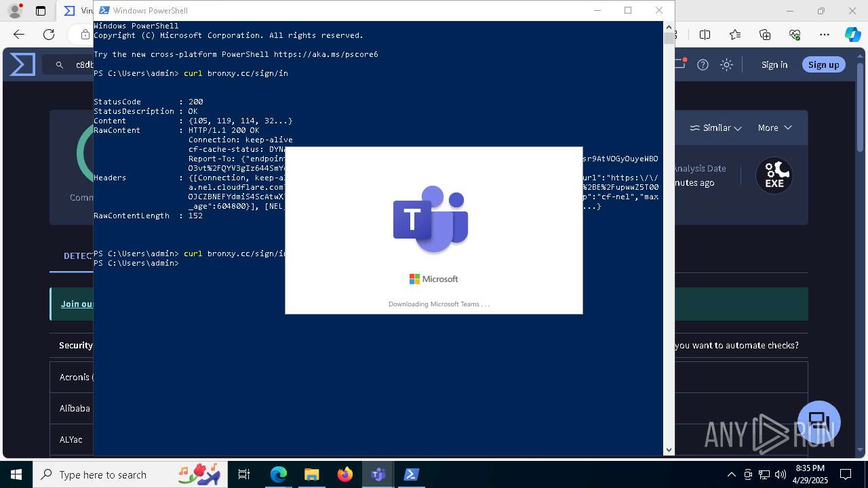Refresh the VirusTotal page in Edge
Screen dimensions: 868x488
49,35
